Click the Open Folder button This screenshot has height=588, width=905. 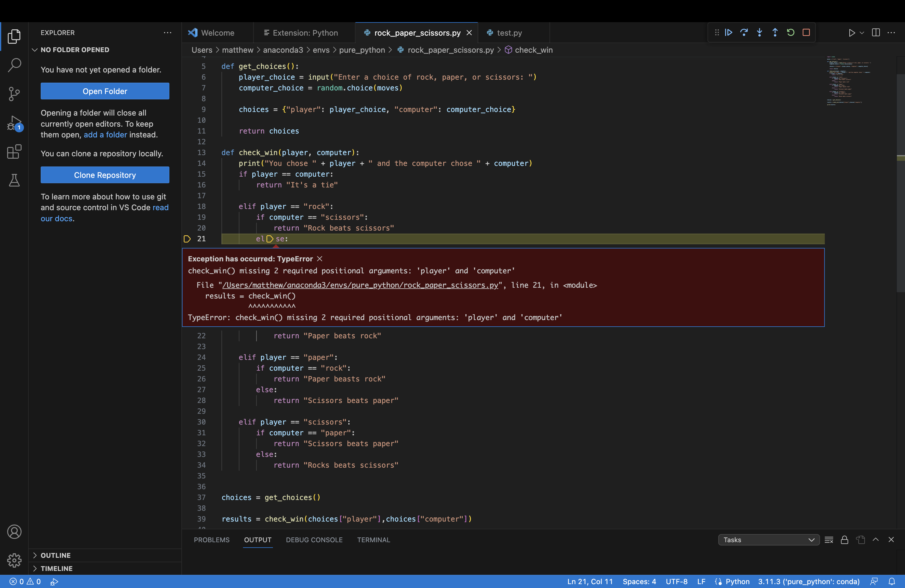pos(105,91)
